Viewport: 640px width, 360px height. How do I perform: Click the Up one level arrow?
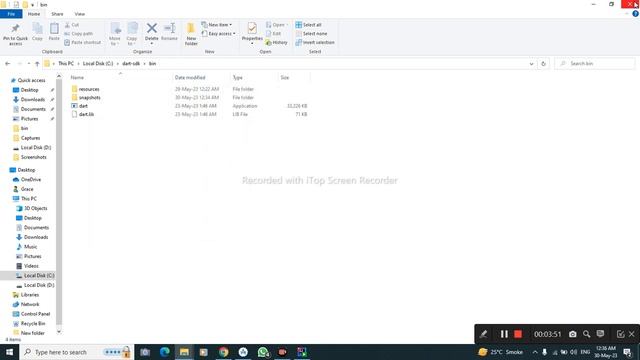tap(37, 64)
